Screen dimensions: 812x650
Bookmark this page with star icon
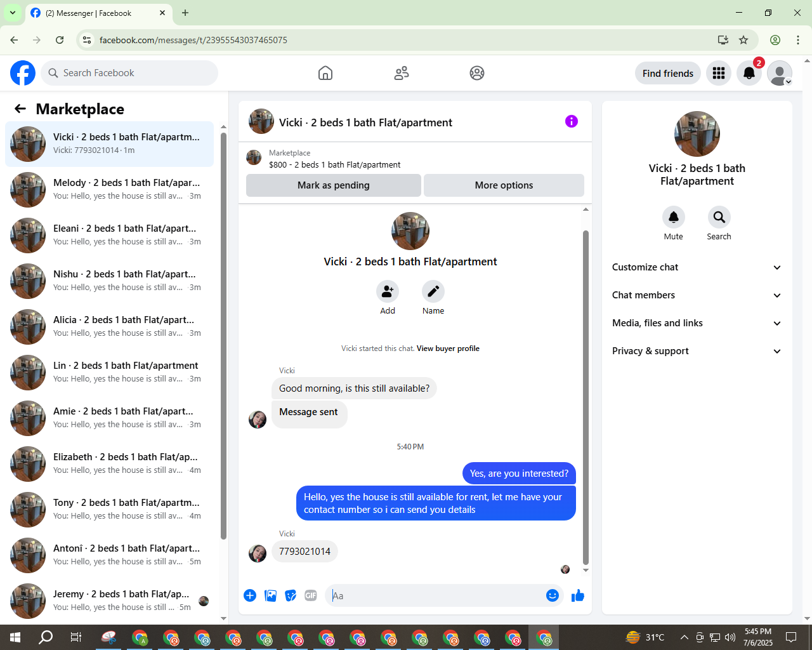(743, 40)
